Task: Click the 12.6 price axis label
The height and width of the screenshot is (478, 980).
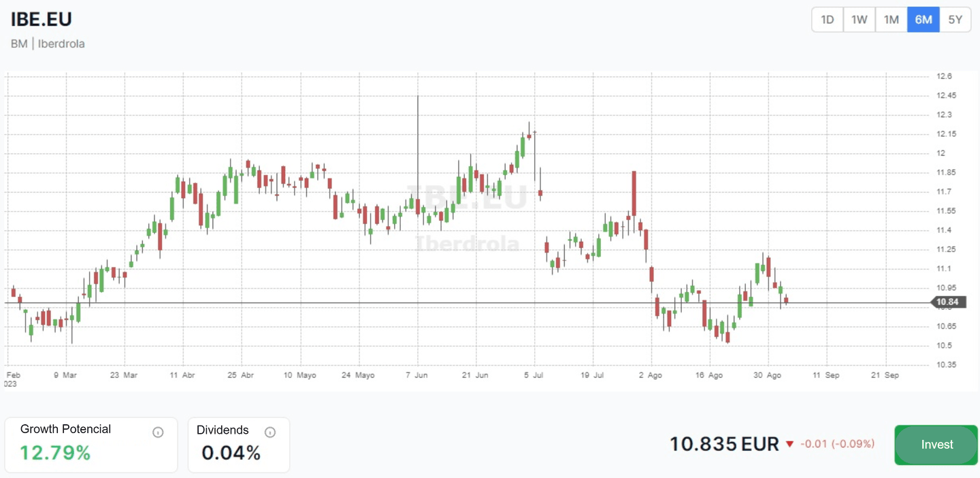Action: click(945, 76)
